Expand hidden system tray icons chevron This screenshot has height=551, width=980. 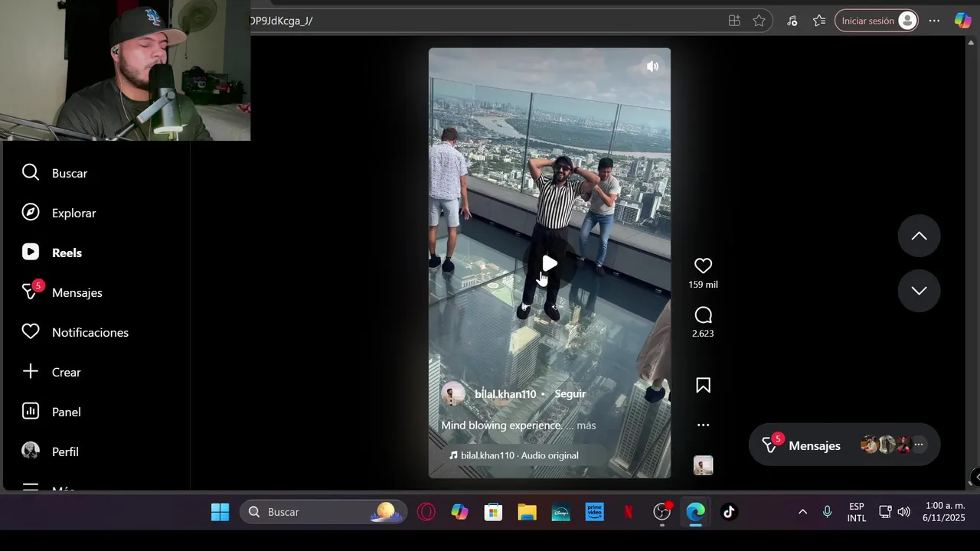pos(802,512)
